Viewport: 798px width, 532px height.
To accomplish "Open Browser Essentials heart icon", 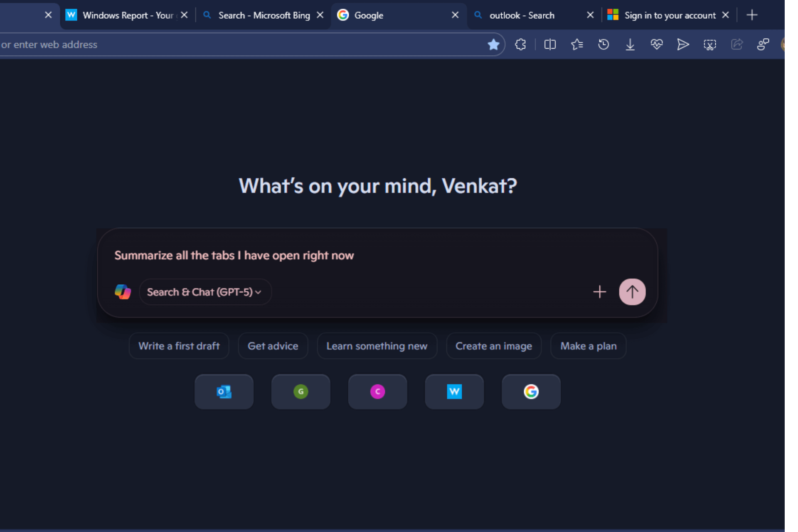I will (x=657, y=44).
